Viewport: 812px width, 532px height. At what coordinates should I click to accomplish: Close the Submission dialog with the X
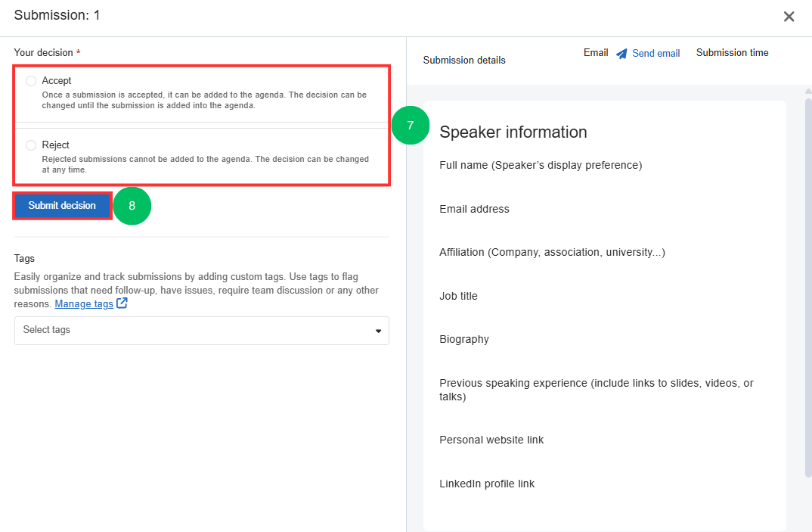click(x=789, y=17)
